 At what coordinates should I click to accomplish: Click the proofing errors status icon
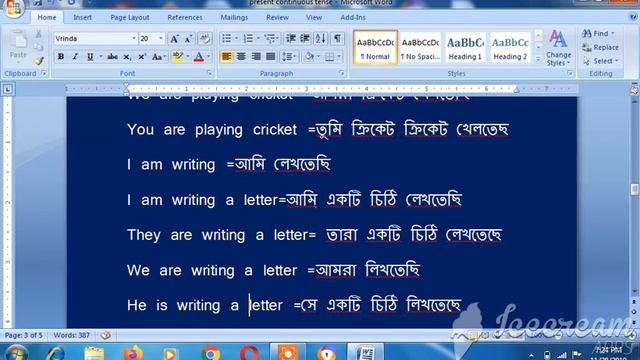pyautogui.click(x=106, y=335)
